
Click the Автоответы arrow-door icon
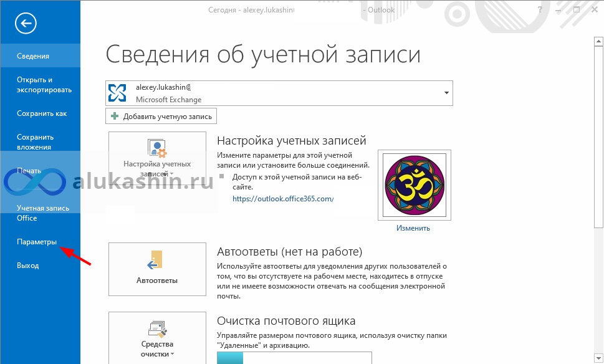click(155, 260)
